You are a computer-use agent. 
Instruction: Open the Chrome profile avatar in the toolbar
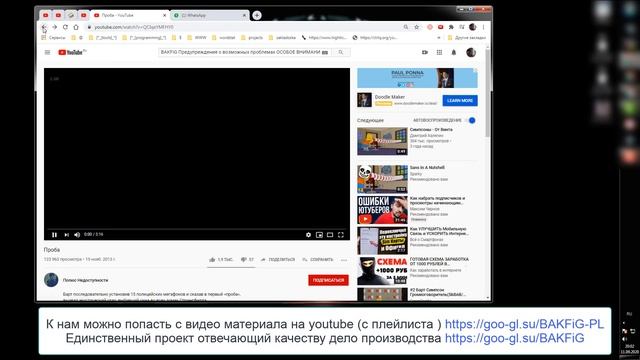[x=473, y=27]
